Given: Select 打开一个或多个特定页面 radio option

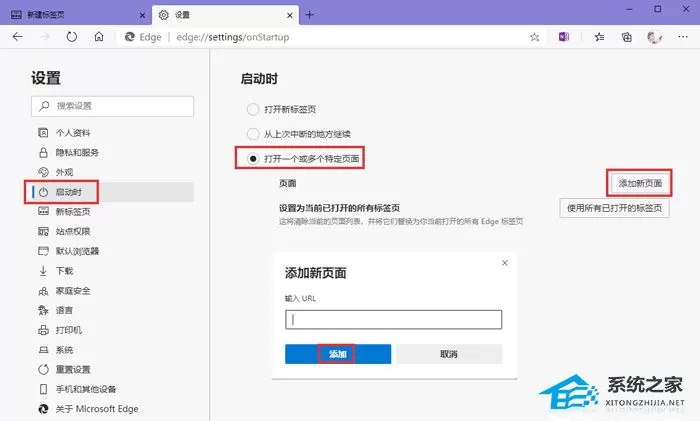Looking at the screenshot, I should click(x=253, y=158).
